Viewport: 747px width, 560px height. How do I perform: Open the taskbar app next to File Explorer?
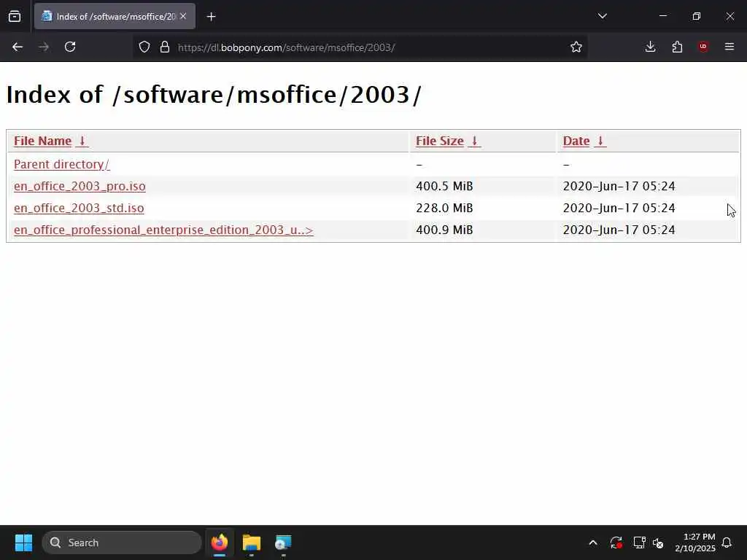[x=283, y=542]
